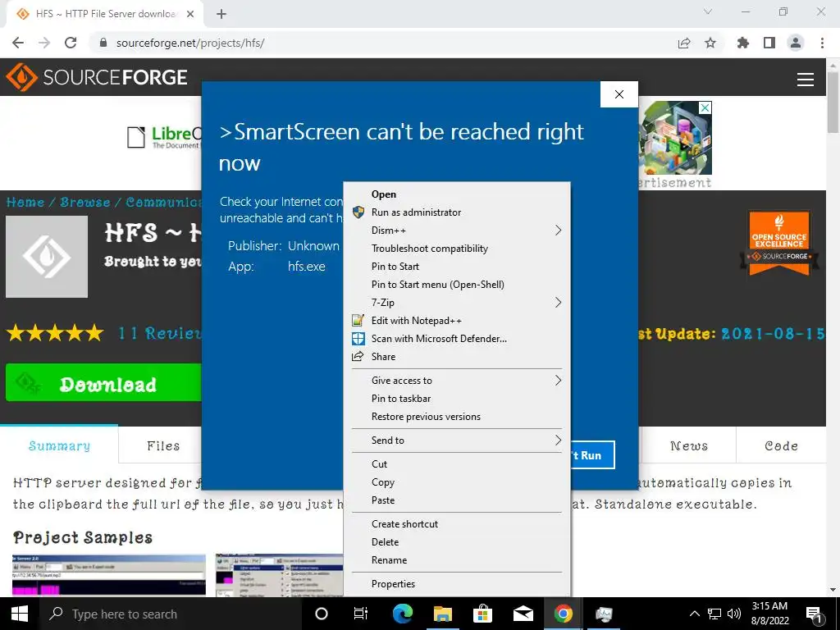
Task: Open the Chrome profile avatar
Action: tap(796, 43)
